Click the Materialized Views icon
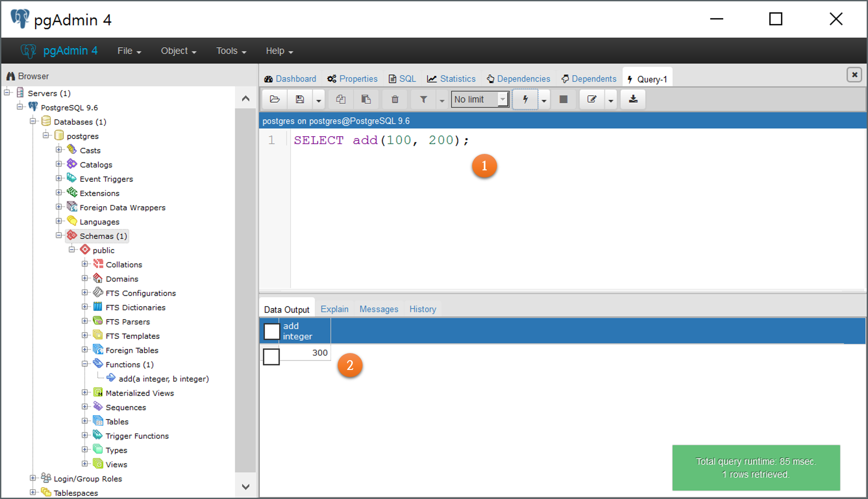 (x=98, y=393)
